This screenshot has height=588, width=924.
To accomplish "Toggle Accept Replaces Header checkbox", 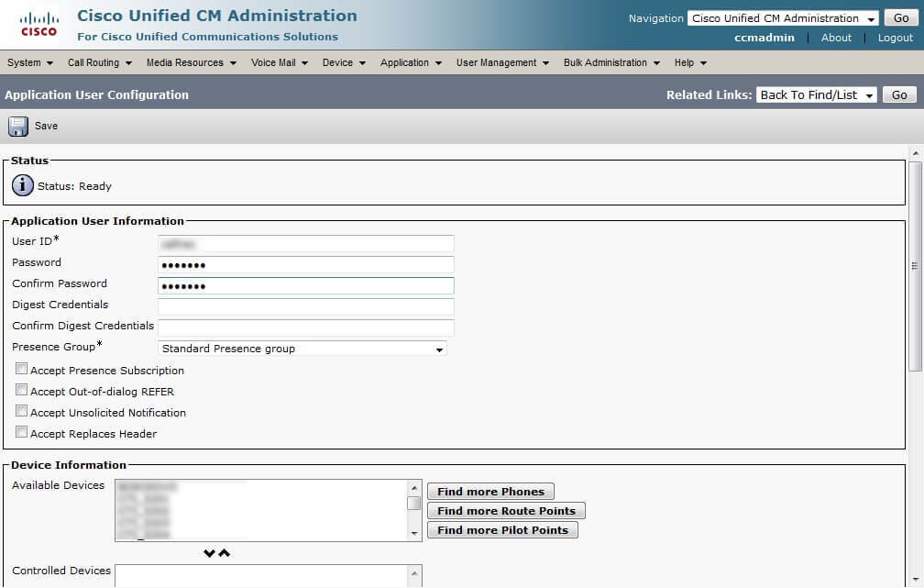I will coord(22,432).
